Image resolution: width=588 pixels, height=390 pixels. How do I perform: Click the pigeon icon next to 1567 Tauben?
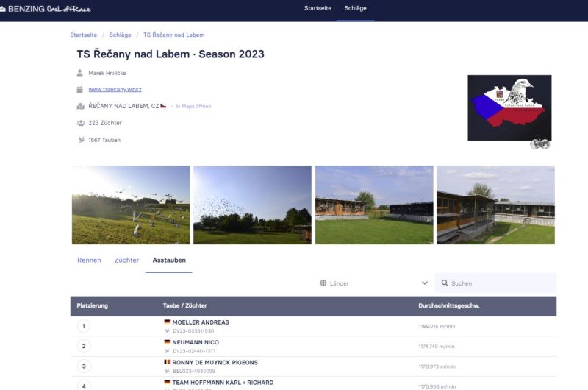(80, 140)
